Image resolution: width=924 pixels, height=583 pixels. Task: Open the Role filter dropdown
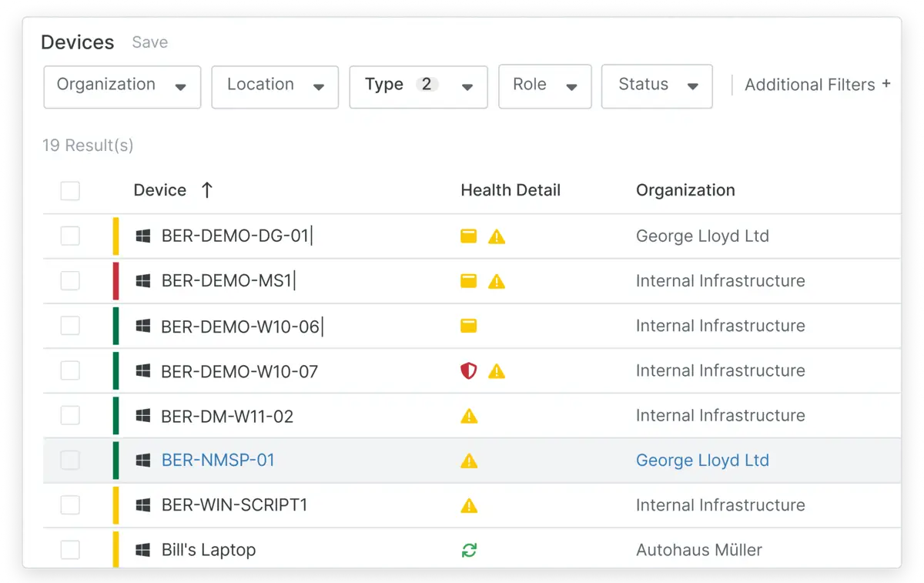(x=545, y=86)
